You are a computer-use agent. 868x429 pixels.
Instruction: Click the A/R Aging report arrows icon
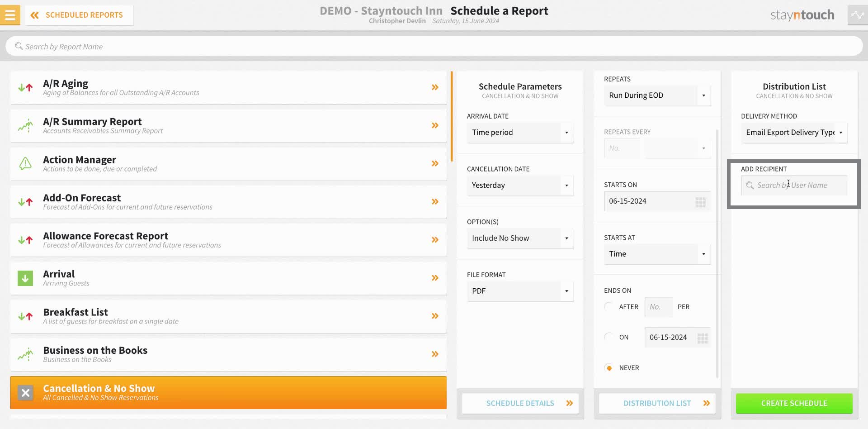pyautogui.click(x=25, y=87)
